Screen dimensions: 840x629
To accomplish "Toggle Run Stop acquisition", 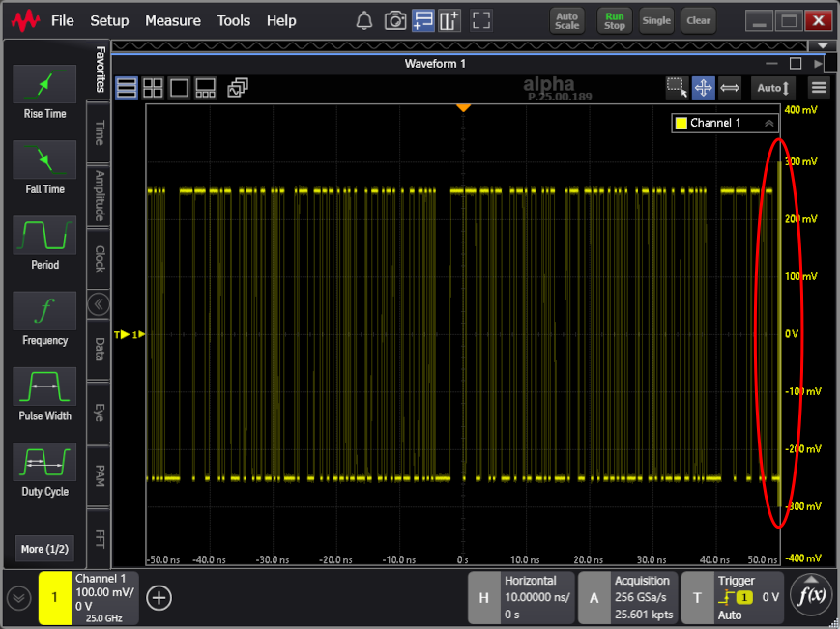I will (615, 20).
